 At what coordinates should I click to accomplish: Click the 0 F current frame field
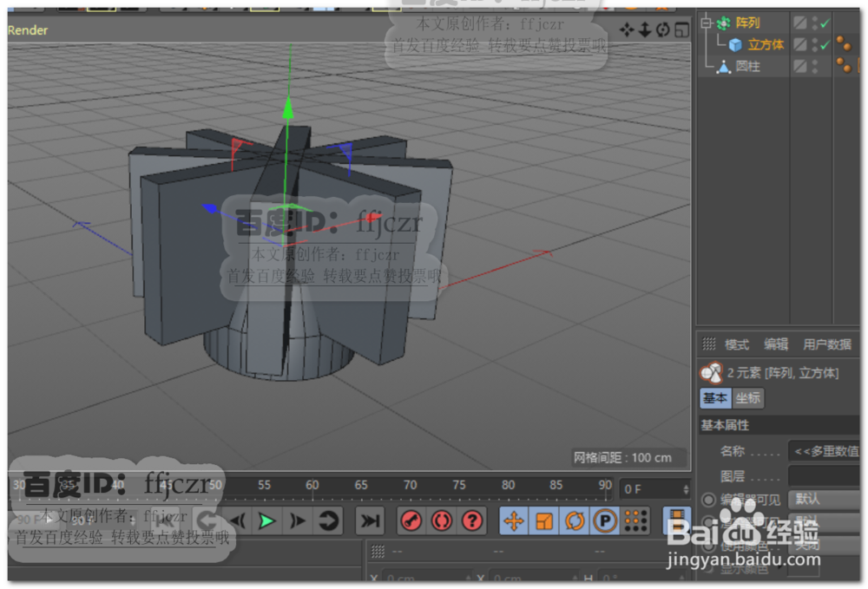[x=654, y=489]
